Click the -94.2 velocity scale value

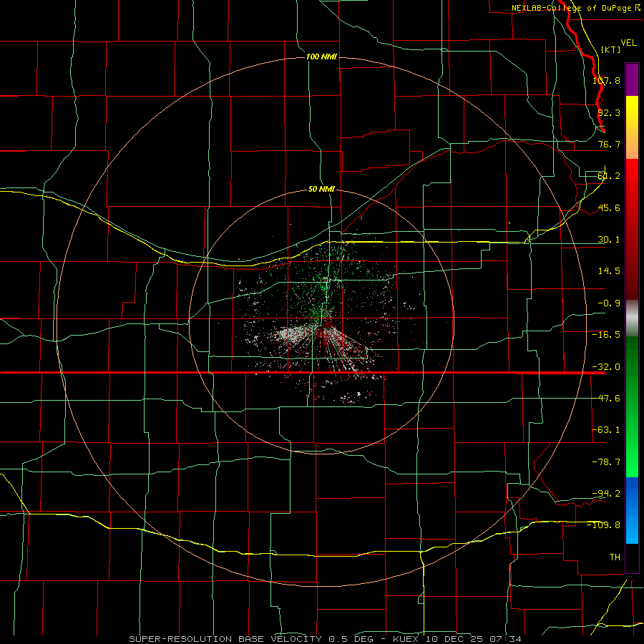coord(606,493)
